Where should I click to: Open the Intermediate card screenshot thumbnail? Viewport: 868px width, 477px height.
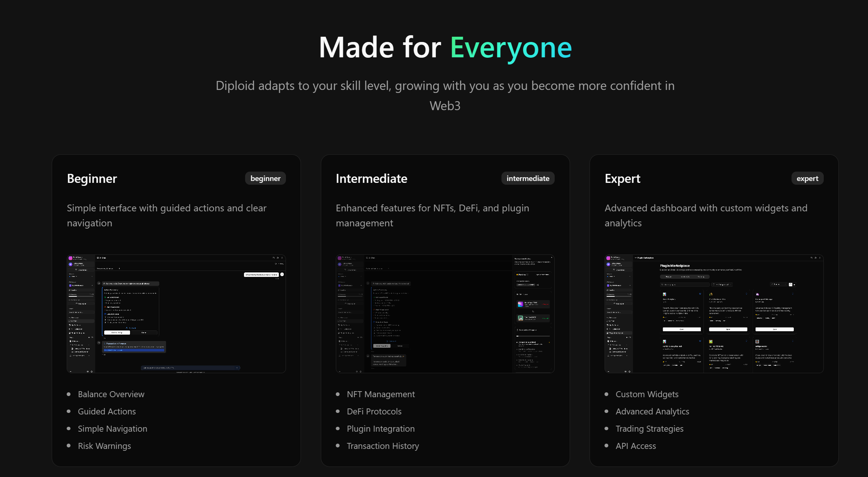pos(445,314)
